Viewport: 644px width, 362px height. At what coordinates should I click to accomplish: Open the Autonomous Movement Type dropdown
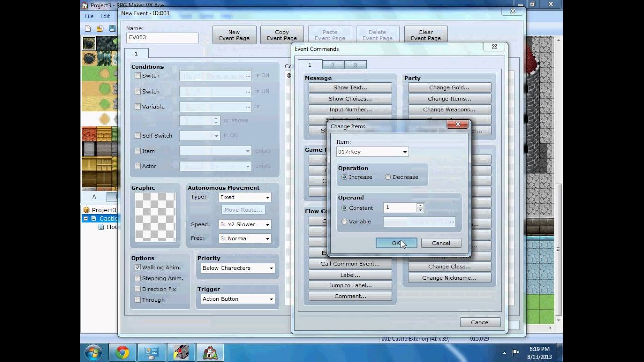tap(245, 197)
